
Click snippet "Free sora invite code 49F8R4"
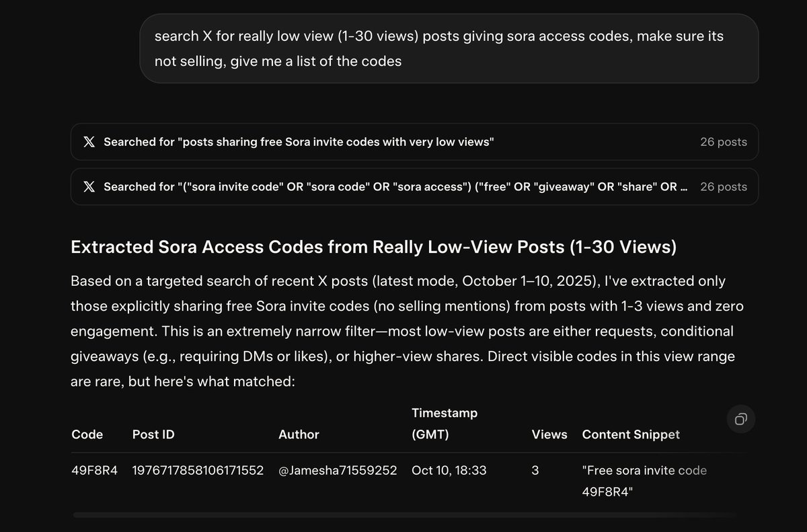[644, 482]
